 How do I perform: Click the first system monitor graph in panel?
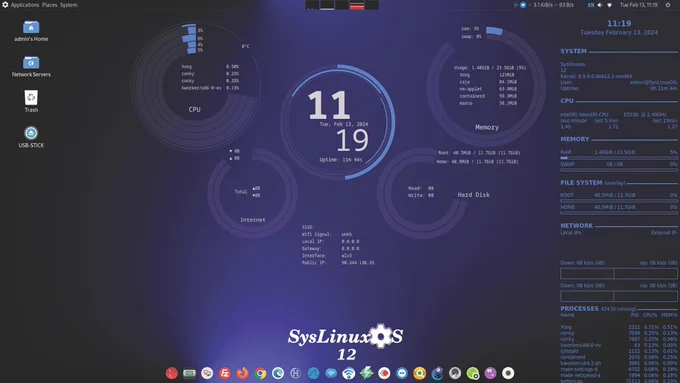(x=312, y=5)
